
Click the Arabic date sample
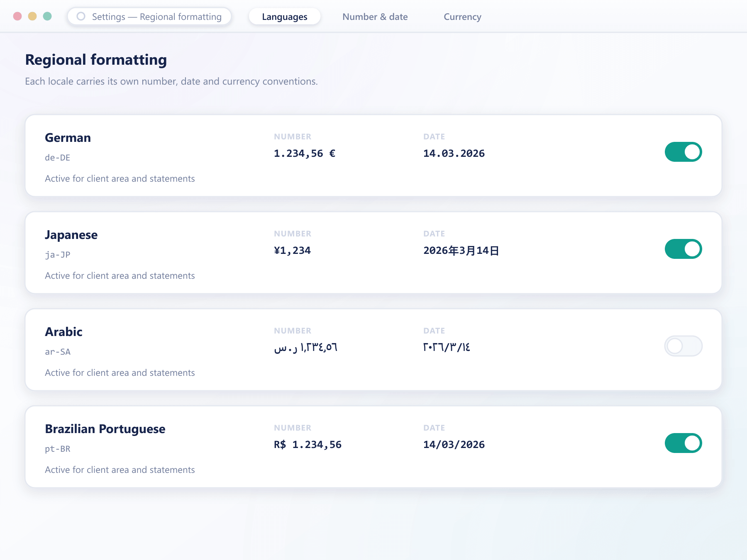click(447, 347)
